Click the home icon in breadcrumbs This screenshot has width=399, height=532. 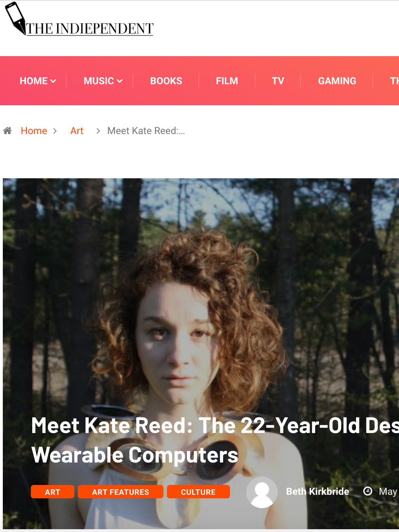point(7,131)
